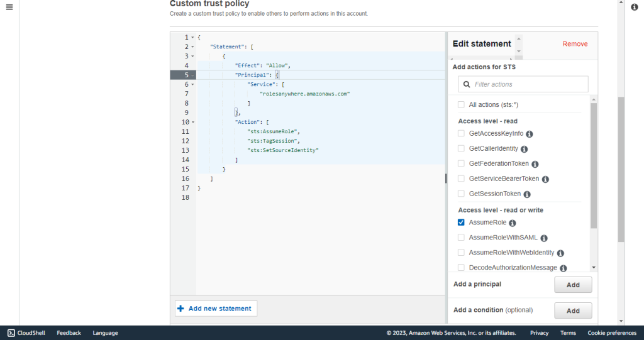
Task: Check the AssumeRoleWithWebIdentity checkbox
Action: pyautogui.click(x=461, y=253)
